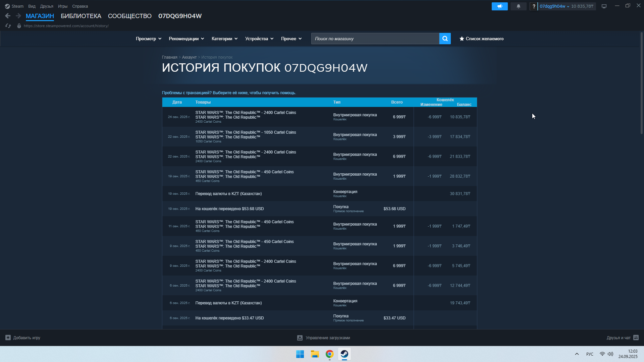Expand the Устройства dropdown
The image size is (644, 362).
pos(259,39)
